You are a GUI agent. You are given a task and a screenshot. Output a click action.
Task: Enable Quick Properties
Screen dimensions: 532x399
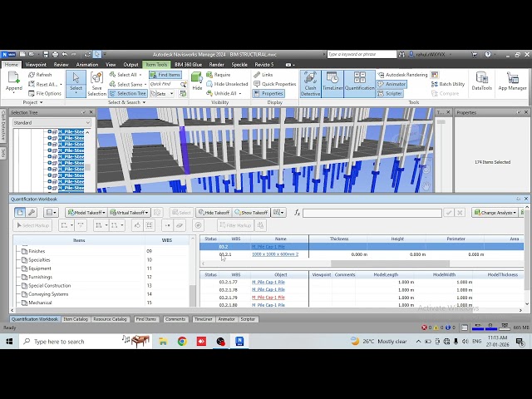pos(275,84)
